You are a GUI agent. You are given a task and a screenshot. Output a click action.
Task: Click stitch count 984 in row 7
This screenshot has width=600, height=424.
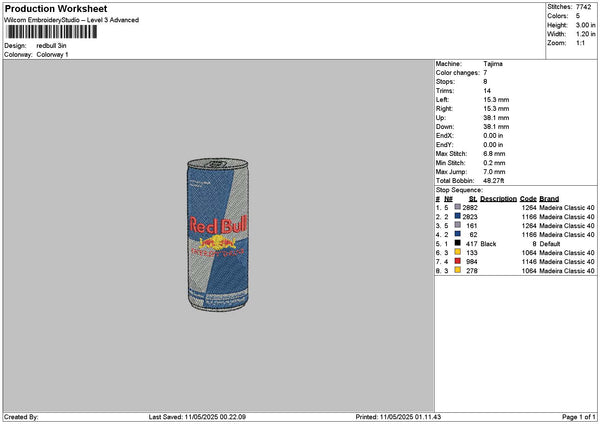[x=472, y=262]
